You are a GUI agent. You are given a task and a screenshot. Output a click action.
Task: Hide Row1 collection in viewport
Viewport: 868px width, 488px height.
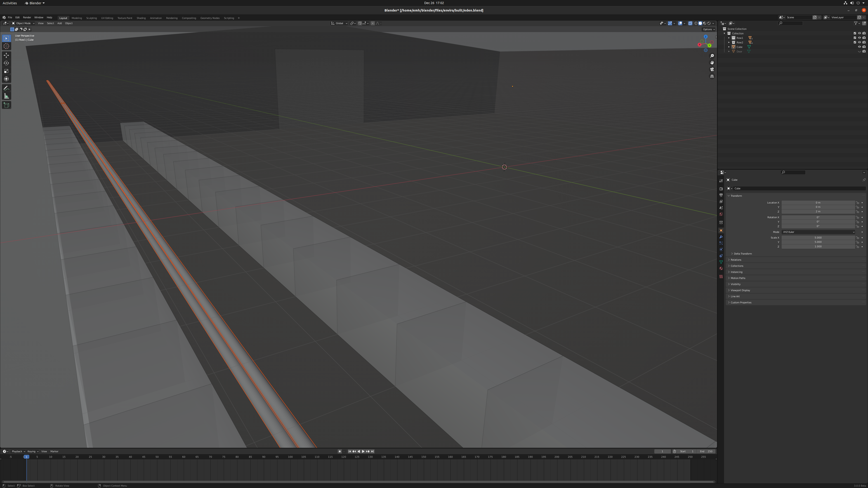coord(859,38)
